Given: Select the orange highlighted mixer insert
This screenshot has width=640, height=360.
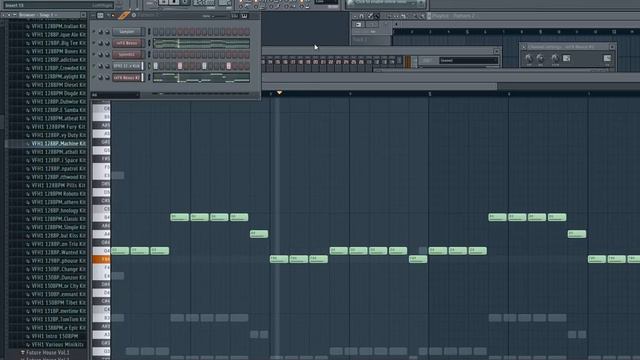Looking at the screenshot, I should coord(407,62).
